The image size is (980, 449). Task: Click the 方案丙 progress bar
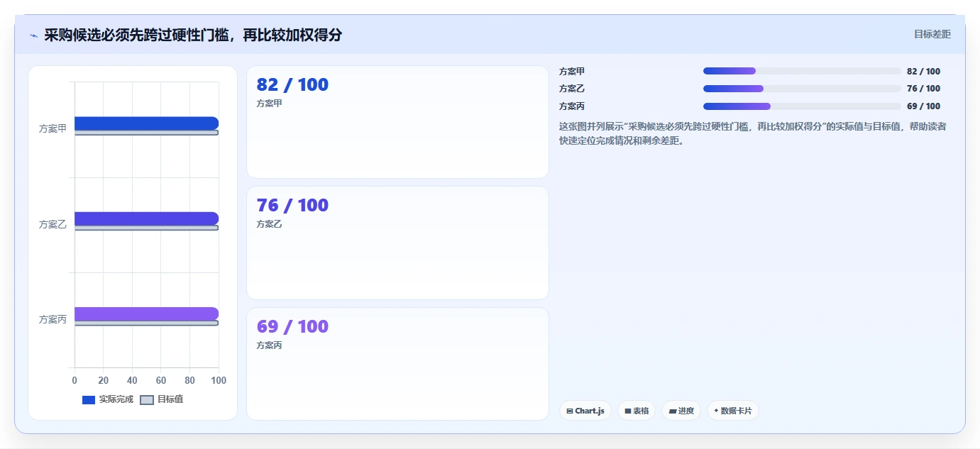[802, 106]
